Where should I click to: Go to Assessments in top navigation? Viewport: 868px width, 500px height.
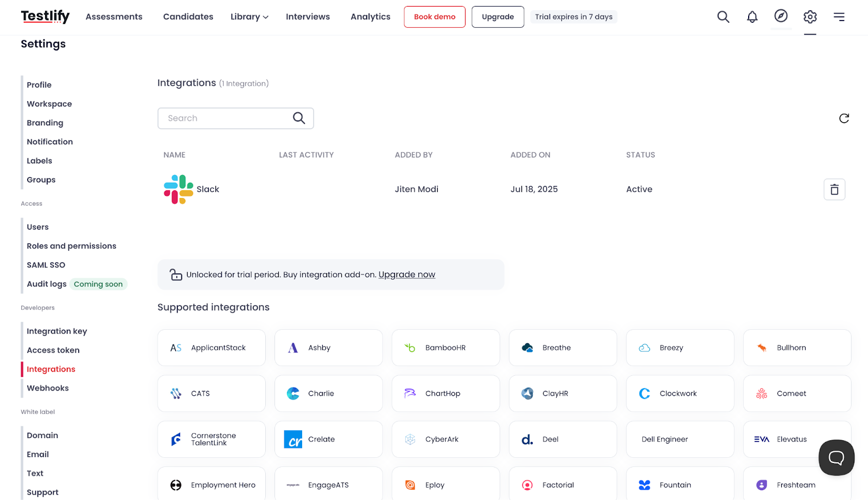(114, 17)
